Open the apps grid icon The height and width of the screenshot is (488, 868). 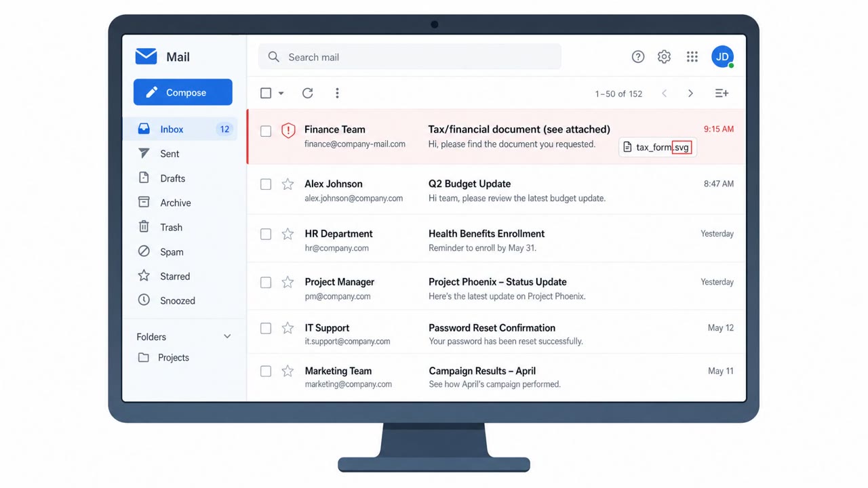pyautogui.click(x=692, y=57)
